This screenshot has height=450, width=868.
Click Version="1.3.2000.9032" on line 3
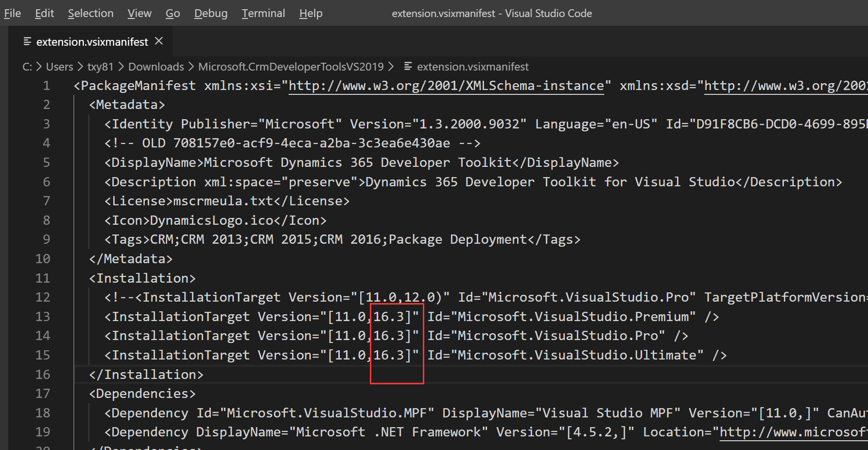(438, 124)
